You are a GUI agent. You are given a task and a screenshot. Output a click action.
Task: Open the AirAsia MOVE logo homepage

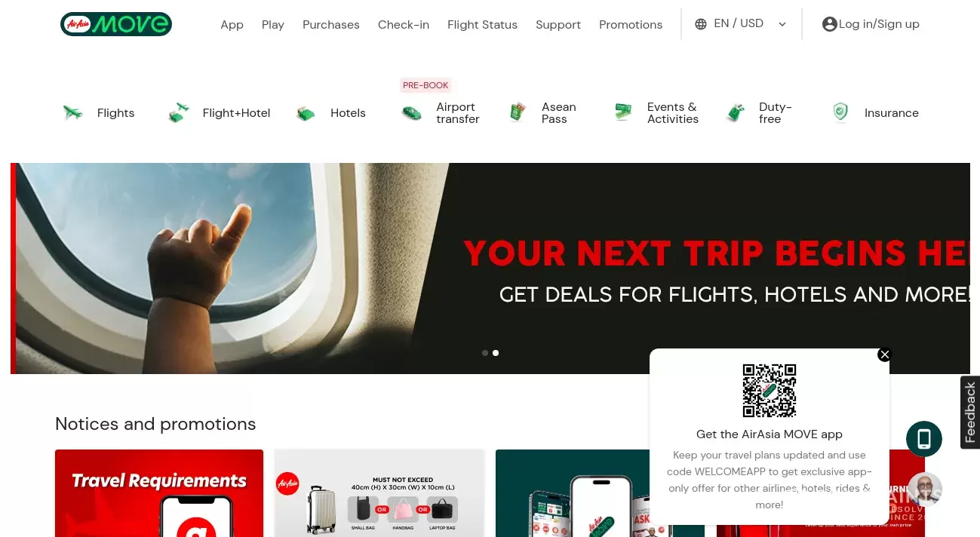pos(116,24)
